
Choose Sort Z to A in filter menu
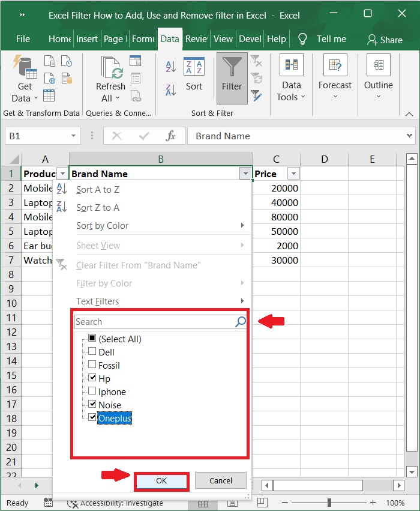click(152, 208)
